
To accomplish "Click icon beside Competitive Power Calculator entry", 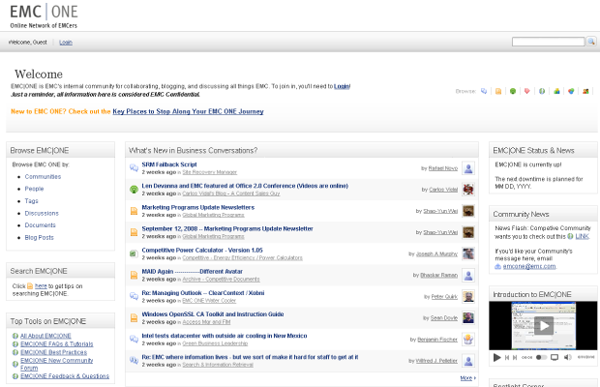I will pos(134,253).
